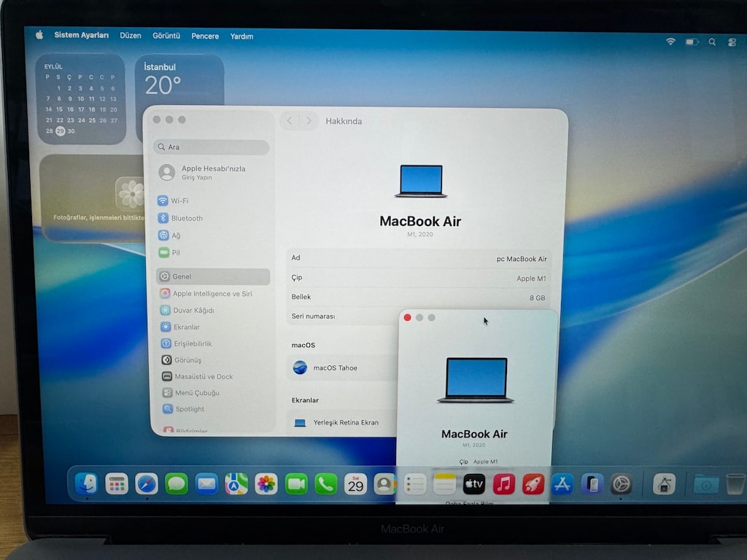This screenshot has width=747, height=560.
Task: Open Music from the Dock
Action: [503, 484]
